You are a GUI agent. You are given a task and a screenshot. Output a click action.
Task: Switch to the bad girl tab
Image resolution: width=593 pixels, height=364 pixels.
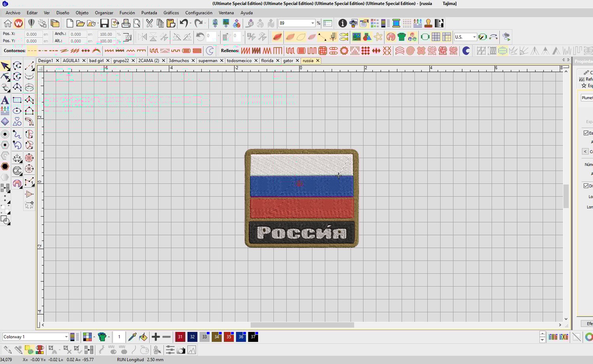point(96,60)
